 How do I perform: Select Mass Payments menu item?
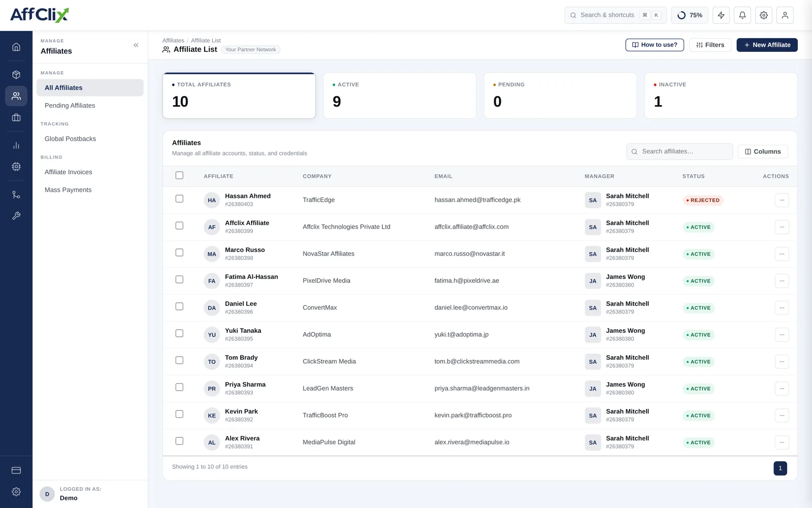pyautogui.click(x=90, y=190)
